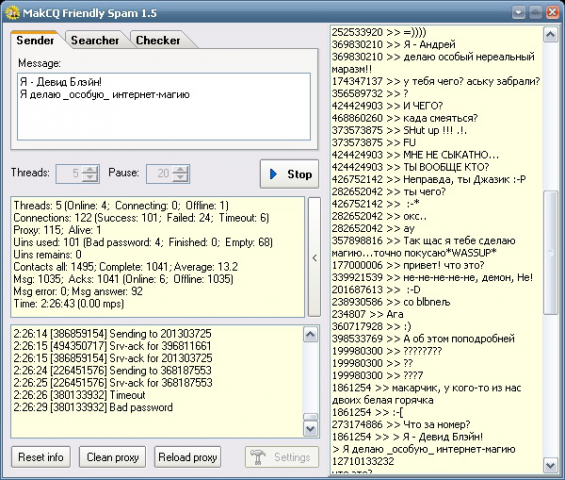
Task: Click the 'Message:' label
Action: 39,63
